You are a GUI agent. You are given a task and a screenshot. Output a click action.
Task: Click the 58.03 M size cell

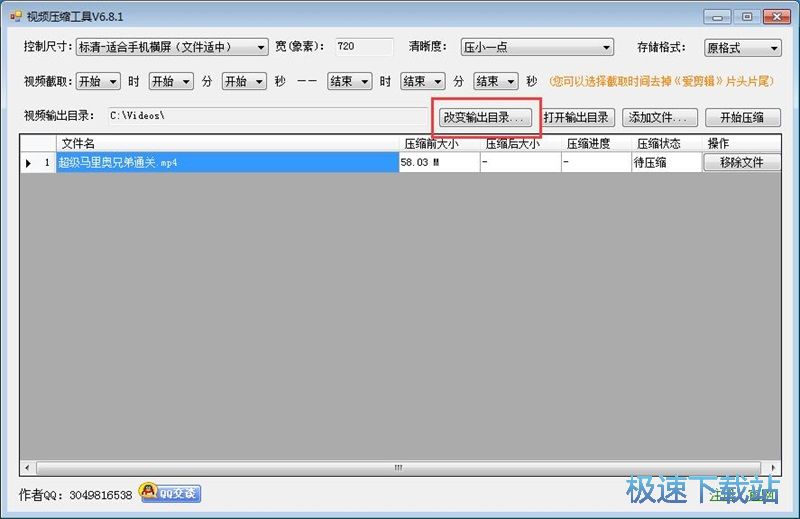pyautogui.click(x=439, y=162)
